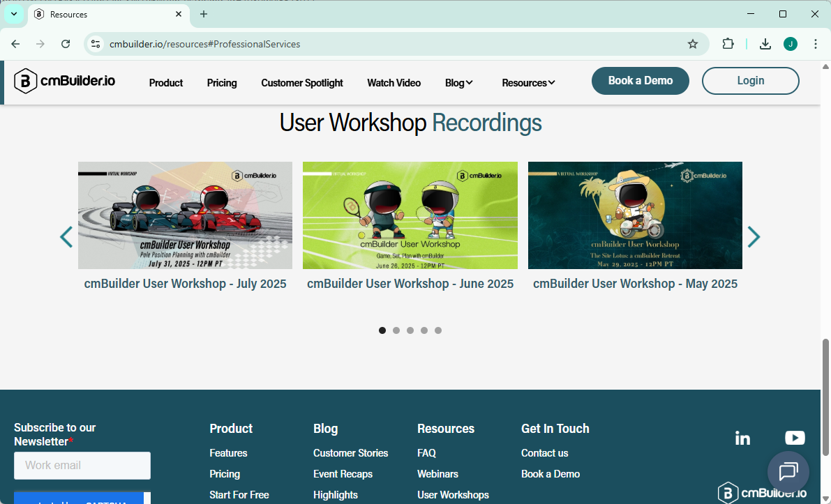The image size is (831, 504).
Task: Open cmBuilder User Workshop - May 2025 title
Action: click(x=635, y=284)
